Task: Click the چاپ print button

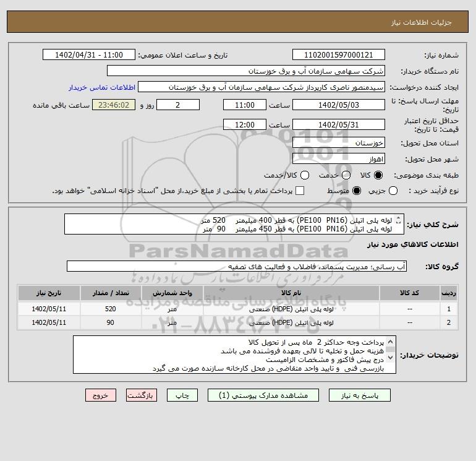Action: [x=182, y=395]
